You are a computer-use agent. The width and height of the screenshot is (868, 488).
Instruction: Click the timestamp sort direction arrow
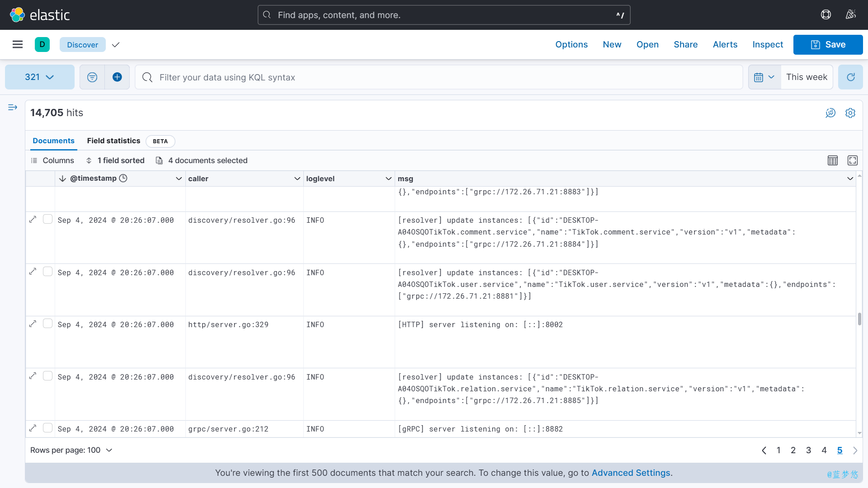coord(62,179)
